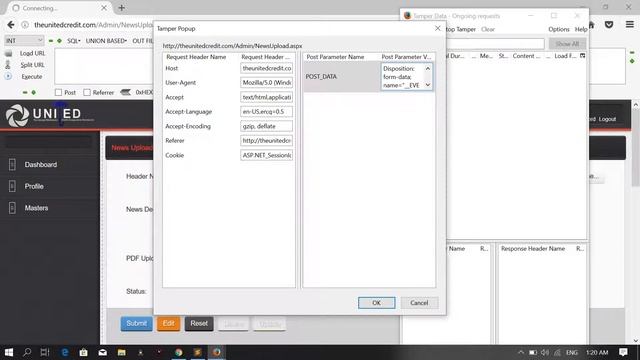Go back with browser back arrow
The height and width of the screenshot is (360, 640).
tap(11, 25)
